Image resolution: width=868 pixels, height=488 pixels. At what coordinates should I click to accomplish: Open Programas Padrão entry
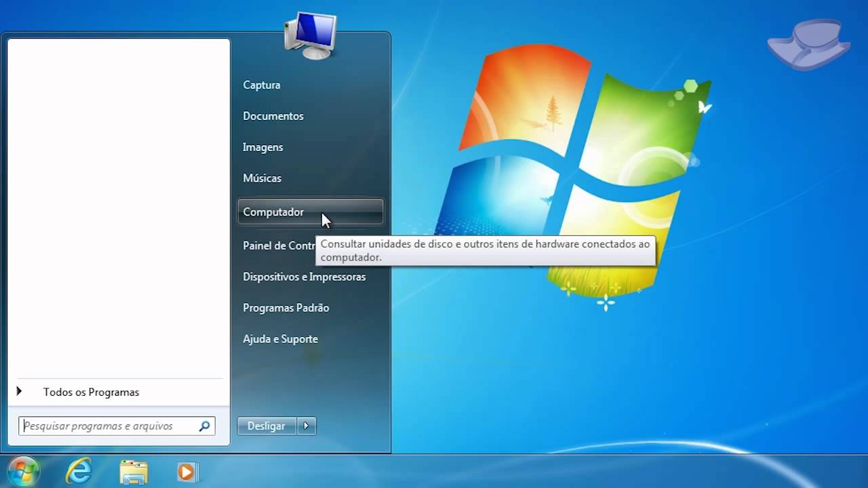pos(286,308)
